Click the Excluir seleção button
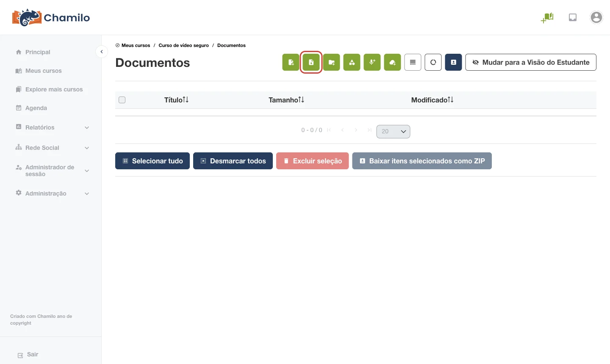610x364 pixels. click(313, 161)
